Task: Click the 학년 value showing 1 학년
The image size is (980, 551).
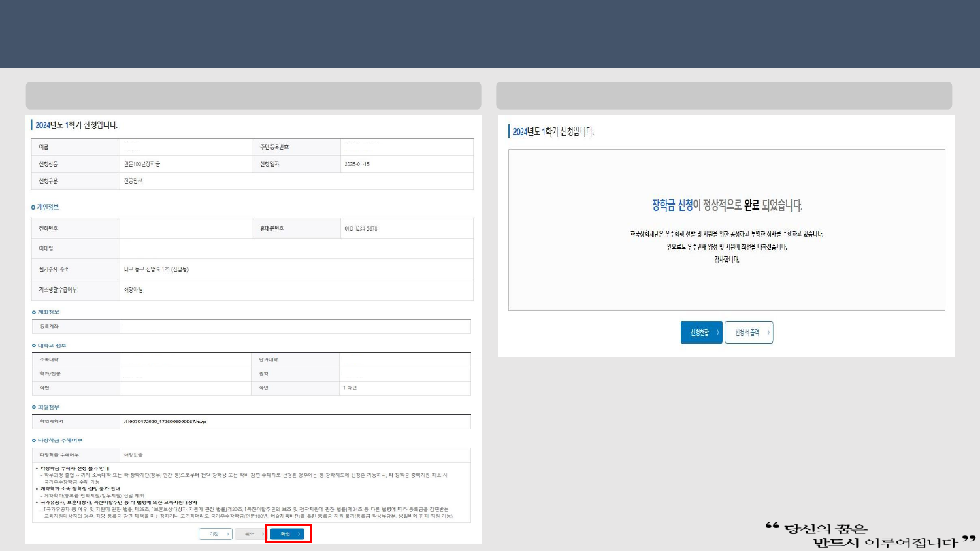Action: click(350, 388)
